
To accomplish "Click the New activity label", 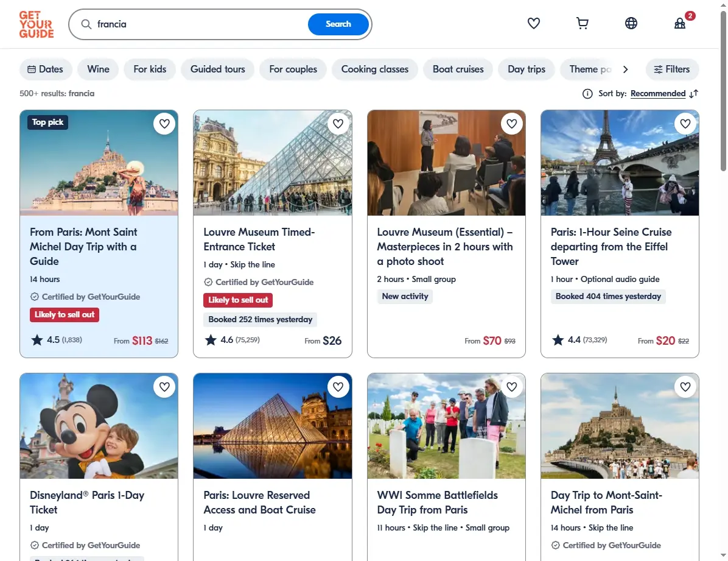I will 405,297.
